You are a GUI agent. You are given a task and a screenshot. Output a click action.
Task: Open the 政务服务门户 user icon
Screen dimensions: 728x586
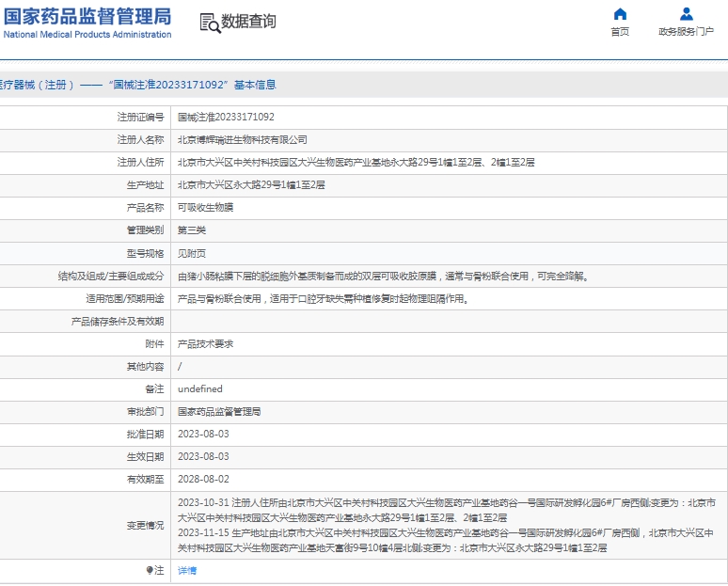[x=687, y=14]
